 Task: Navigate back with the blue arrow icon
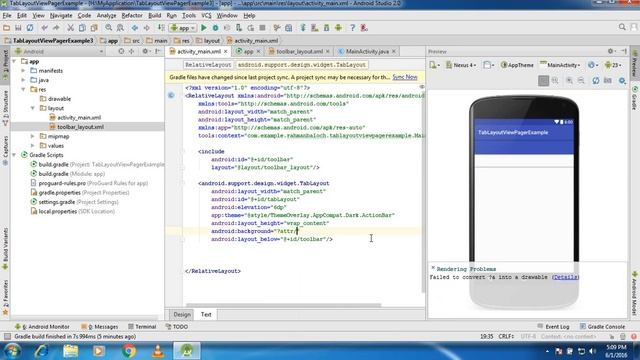[135, 28]
